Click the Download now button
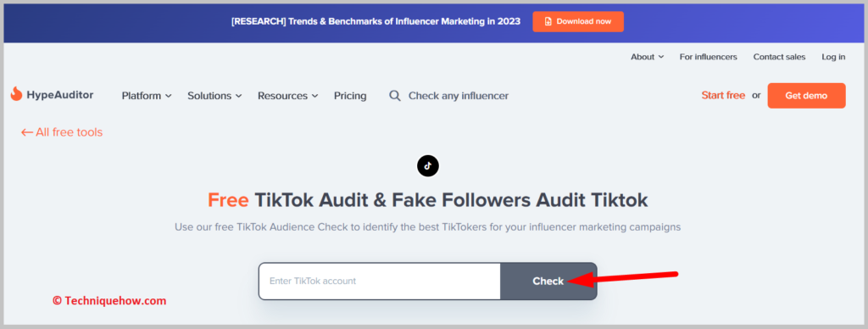This screenshot has width=868, height=329. [578, 21]
